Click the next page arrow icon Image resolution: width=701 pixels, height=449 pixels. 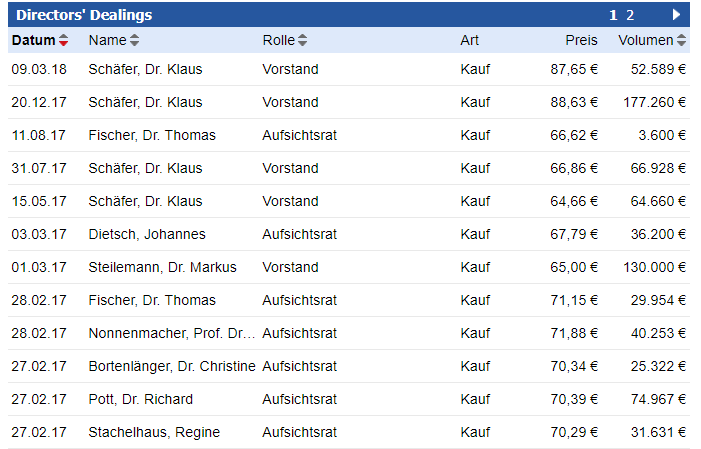(676, 15)
